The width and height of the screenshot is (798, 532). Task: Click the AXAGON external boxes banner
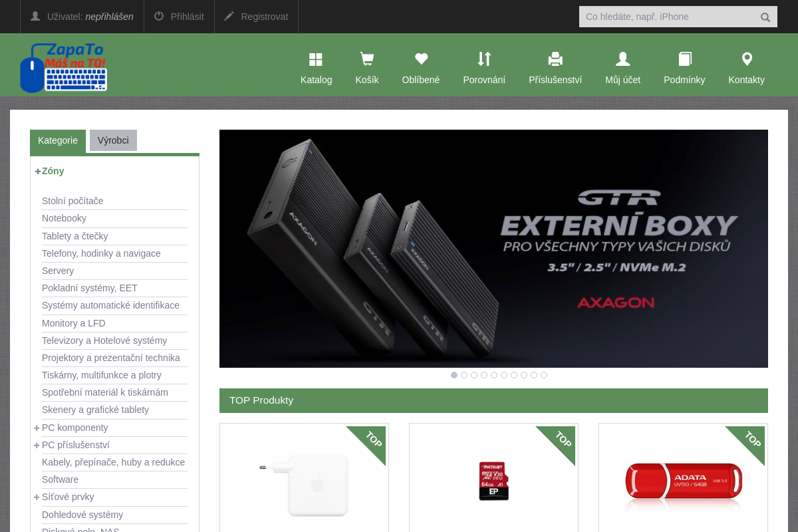click(493, 249)
